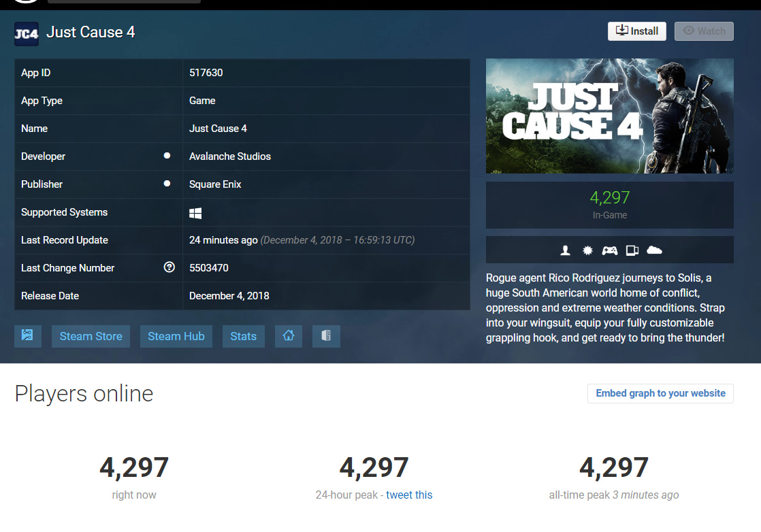Click the Publisher row dot icon
Image resolution: width=761 pixels, height=532 pixels.
167,183
